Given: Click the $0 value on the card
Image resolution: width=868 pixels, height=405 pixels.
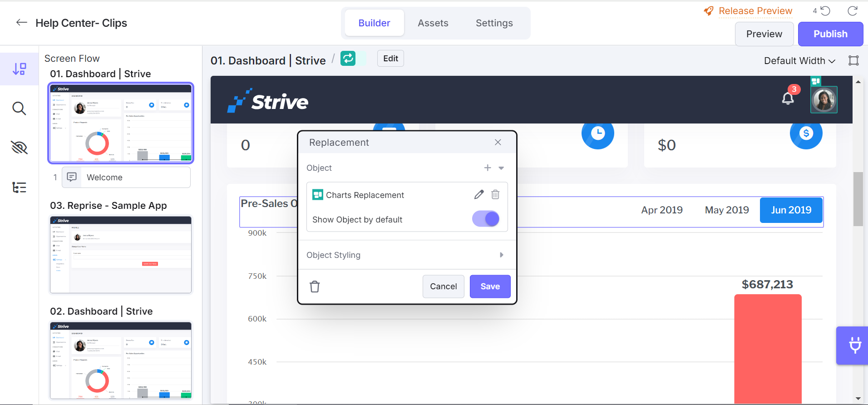Looking at the screenshot, I should [667, 145].
